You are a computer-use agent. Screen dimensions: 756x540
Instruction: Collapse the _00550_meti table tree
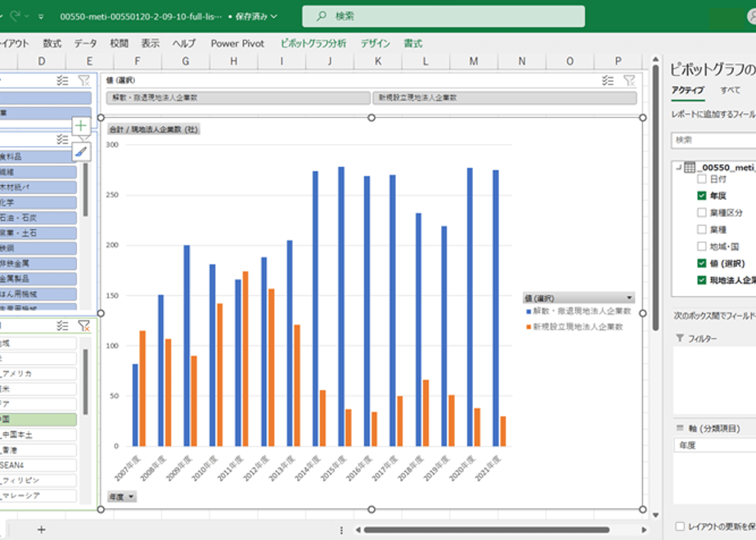[679, 167]
